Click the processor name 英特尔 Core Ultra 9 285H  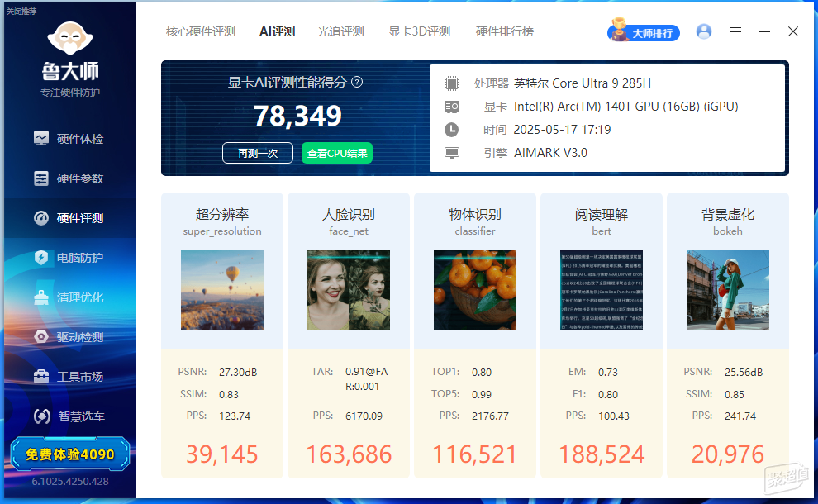(x=583, y=83)
